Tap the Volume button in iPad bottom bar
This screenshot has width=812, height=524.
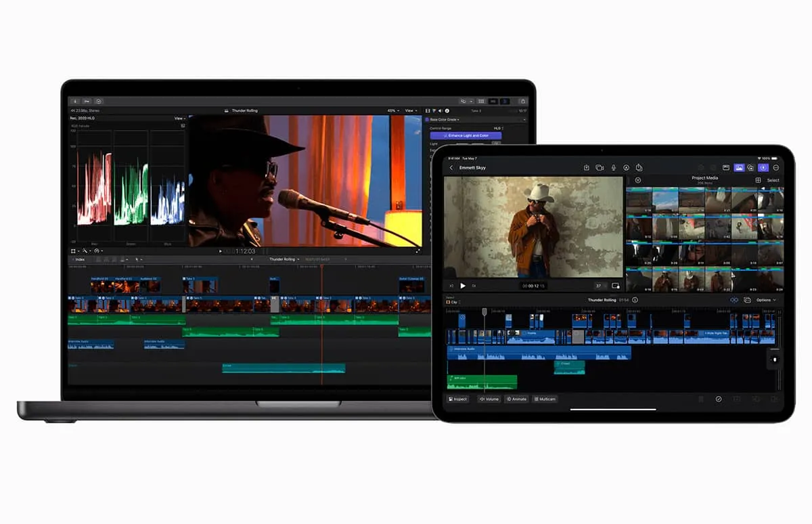489,399
